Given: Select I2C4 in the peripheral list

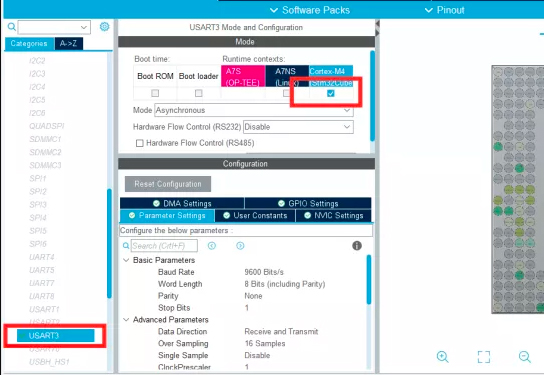Looking at the screenshot, I should [37, 87].
